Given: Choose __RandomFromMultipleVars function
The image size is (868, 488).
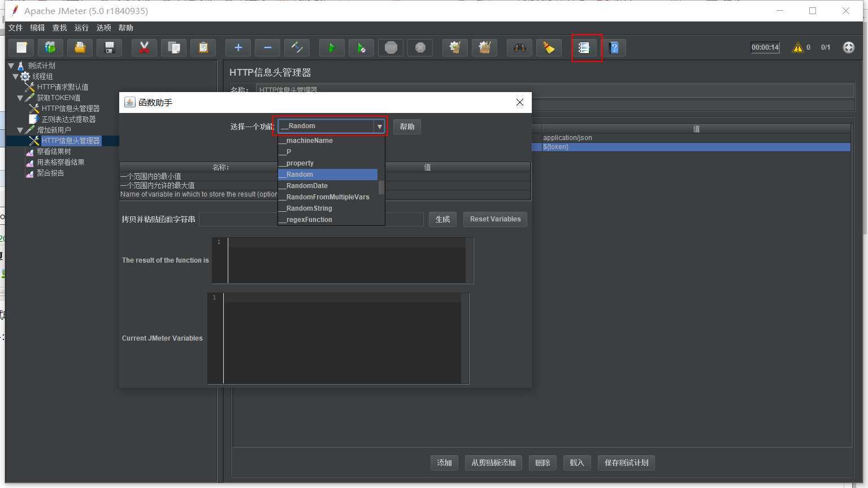Looking at the screenshot, I should tap(328, 197).
